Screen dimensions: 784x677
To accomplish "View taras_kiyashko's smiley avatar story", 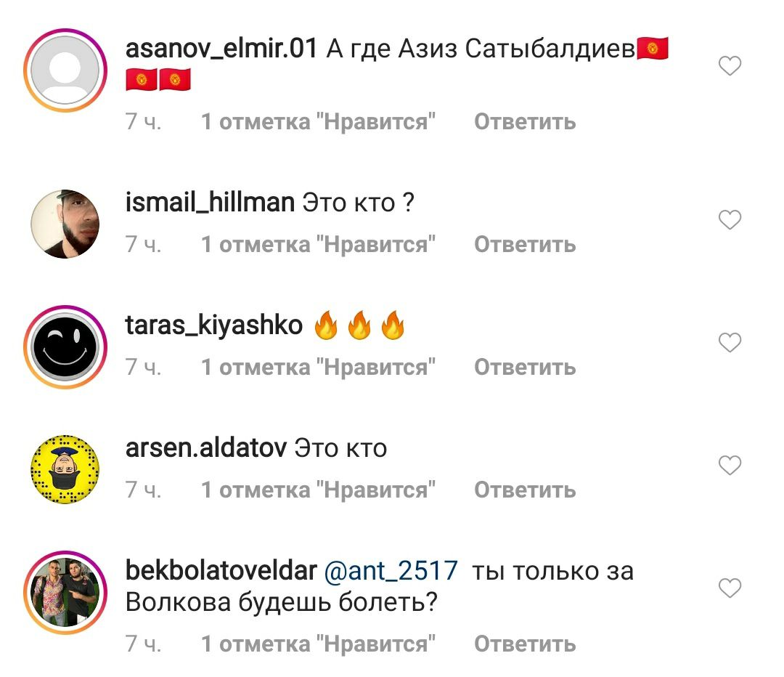I will pyautogui.click(x=65, y=346).
